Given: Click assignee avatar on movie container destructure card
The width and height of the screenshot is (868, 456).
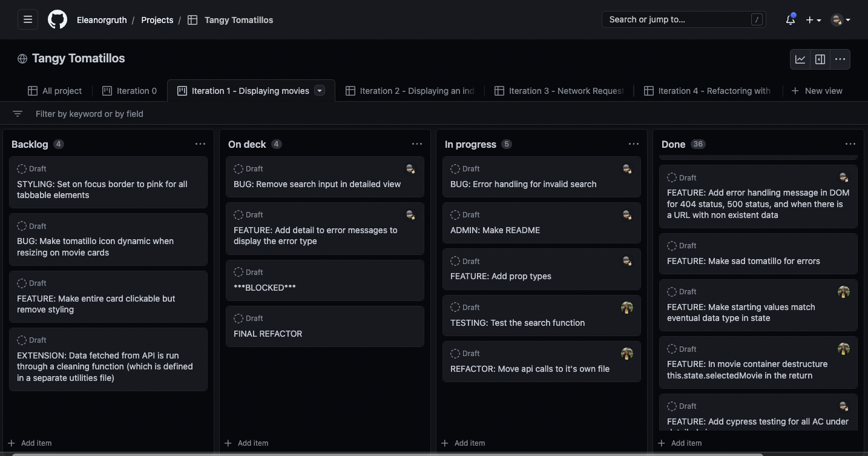Looking at the screenshot, I should click(844, 349).
